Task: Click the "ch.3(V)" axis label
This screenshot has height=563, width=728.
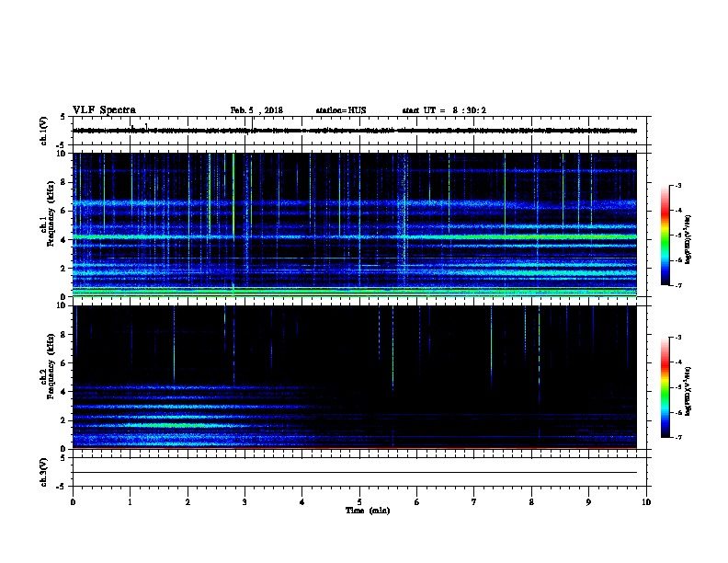Action: pos(44,472)
